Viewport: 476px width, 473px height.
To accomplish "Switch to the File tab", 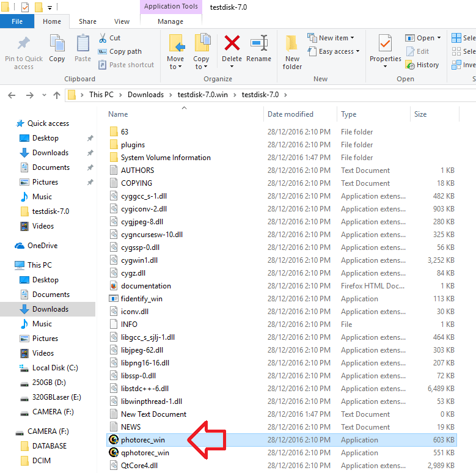I will (x=17, y=21).
